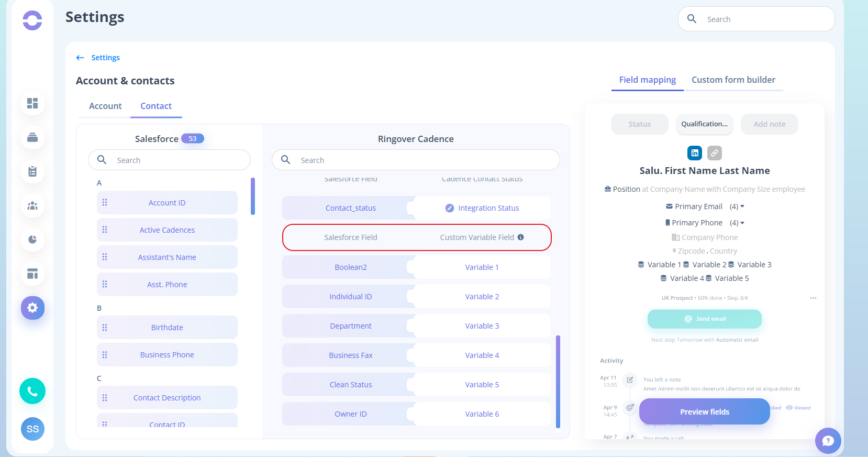This screenshot has width=868, height=457.
Task: Click the Variable 2 mapping slot
Action: coord(482,297)
